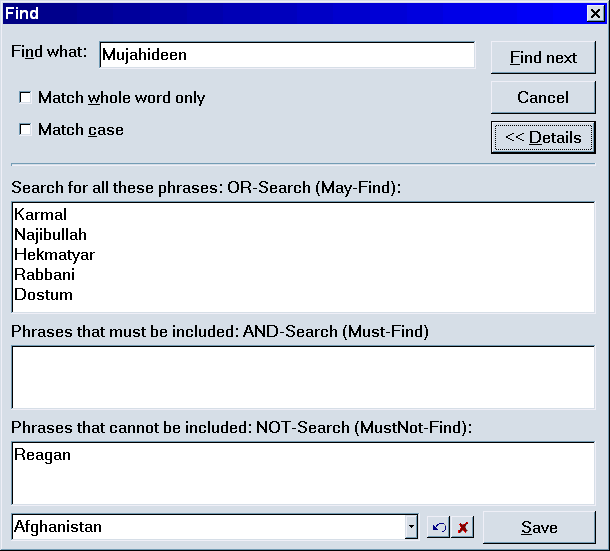Click the blue refresh arrow icon
Image resolution: width=610 pixels, height=551 pixels.
pyautogui.click(x=438, y=527)
